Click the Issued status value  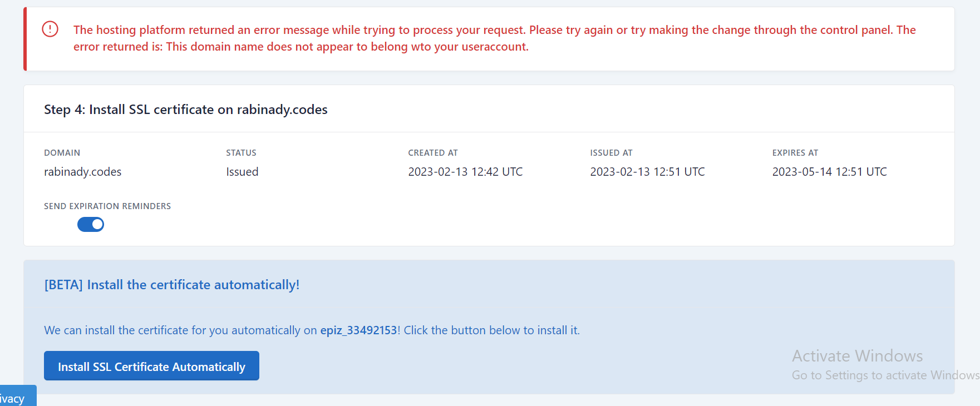(242, 172)
